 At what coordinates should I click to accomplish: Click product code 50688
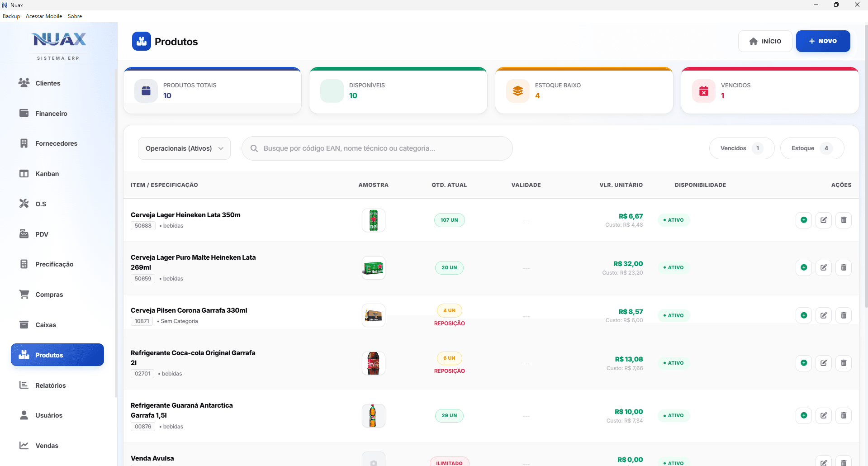tap(143, 226)
